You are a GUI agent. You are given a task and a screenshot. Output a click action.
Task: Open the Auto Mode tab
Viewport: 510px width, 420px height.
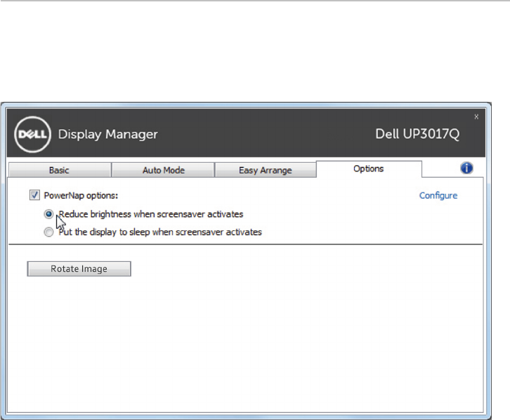163,171
